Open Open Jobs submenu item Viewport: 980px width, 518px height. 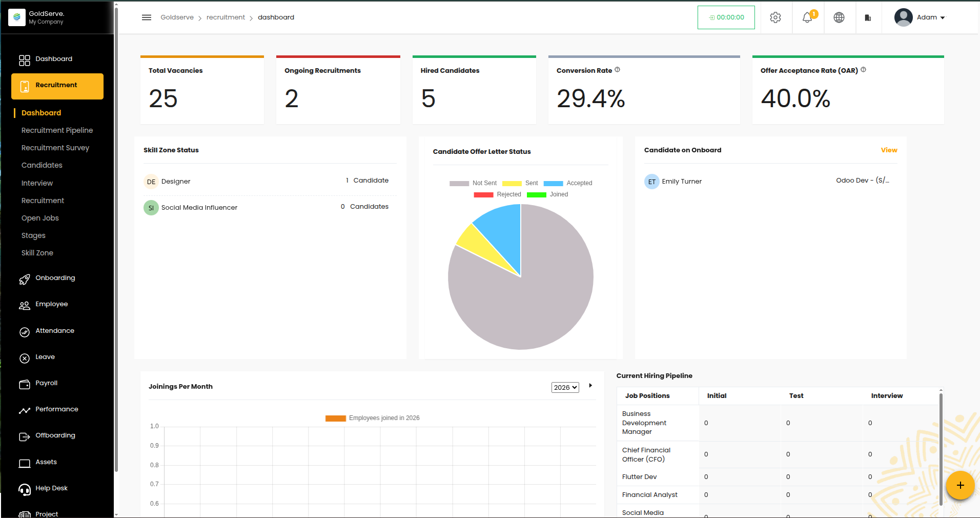(40, 218)
